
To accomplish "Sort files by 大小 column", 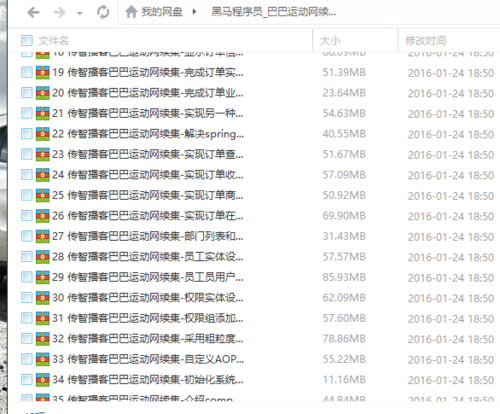I will click(330, 41).
